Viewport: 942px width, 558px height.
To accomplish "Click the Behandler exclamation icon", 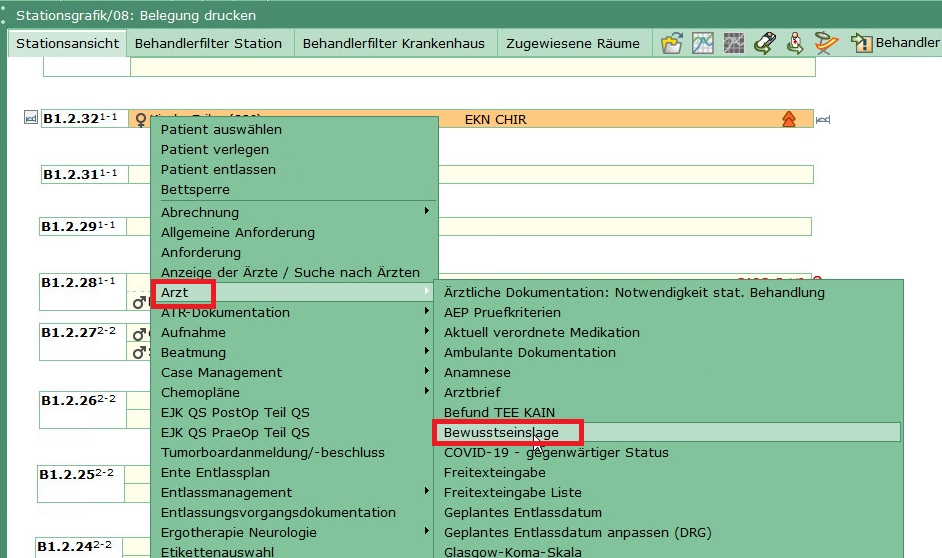I will pyautogui.click(x=861, y=43).
